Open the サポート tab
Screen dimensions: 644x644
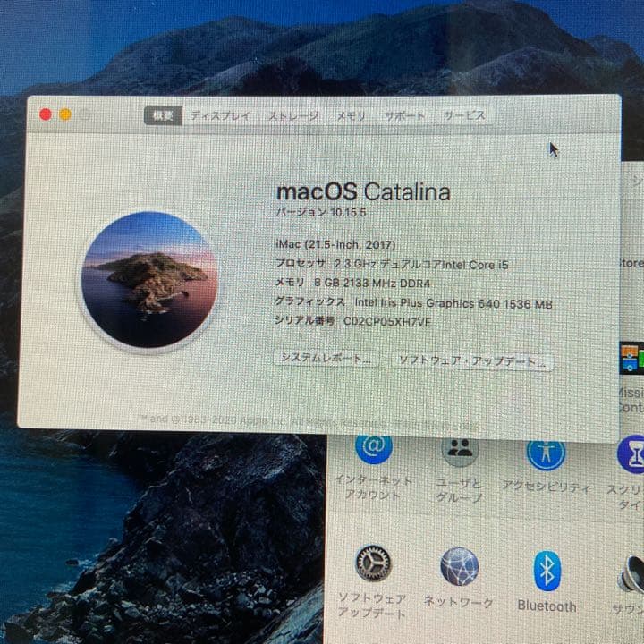[404, 116]
